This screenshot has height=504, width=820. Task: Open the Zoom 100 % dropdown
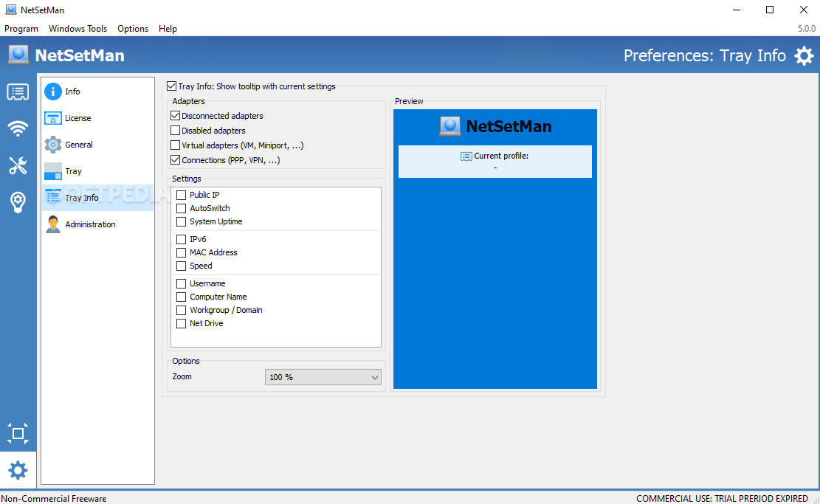(323, 377)
